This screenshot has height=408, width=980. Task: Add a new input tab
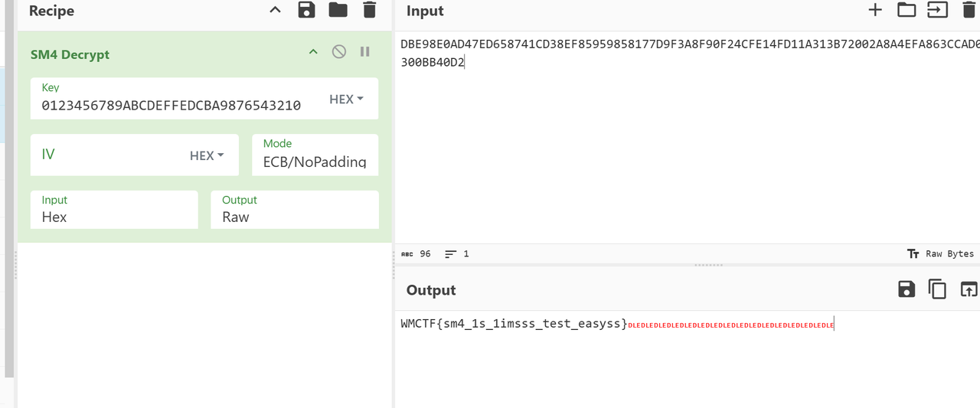(x=875, y=10)
